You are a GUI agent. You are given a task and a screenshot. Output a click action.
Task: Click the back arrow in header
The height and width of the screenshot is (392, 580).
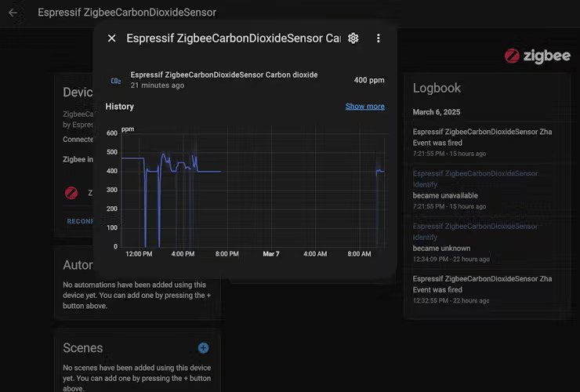pyautogui.click(x=13, y=13)
